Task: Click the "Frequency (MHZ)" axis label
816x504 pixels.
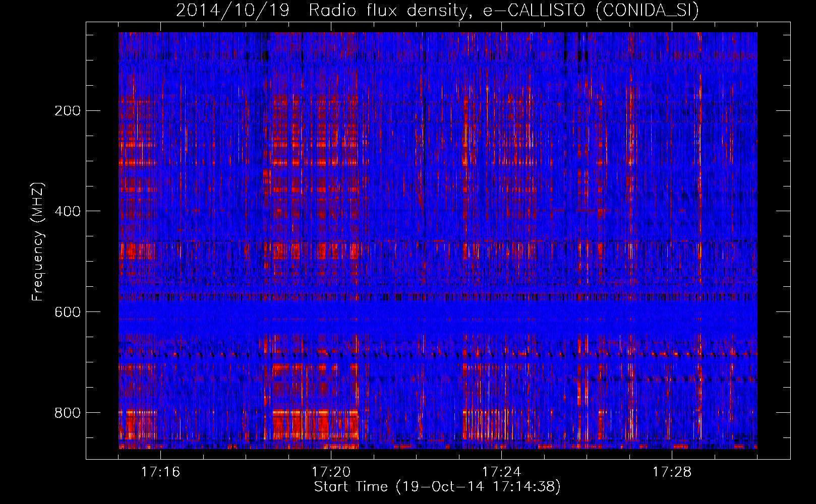Action: pyautogui.click(x=38, y=242)
